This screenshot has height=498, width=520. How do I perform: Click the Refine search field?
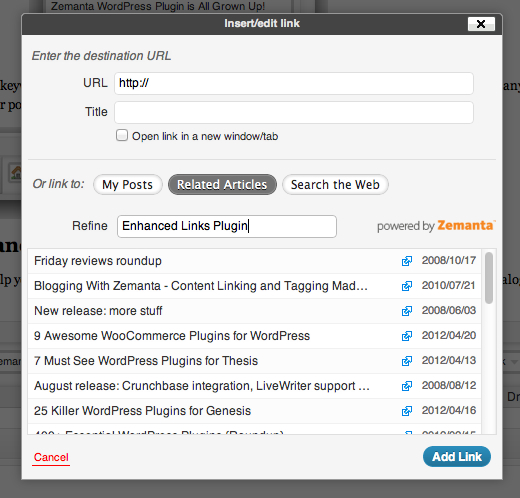click(x=227, y=226)
